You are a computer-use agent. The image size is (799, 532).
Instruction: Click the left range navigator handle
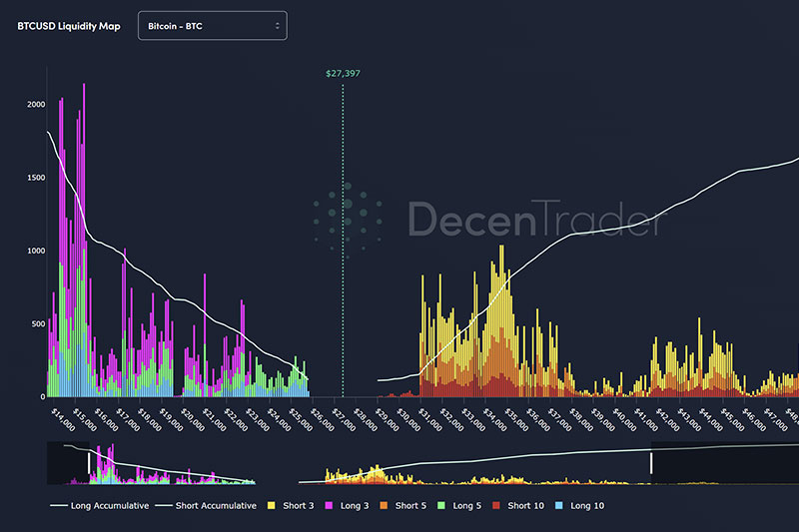click(89, 463)
